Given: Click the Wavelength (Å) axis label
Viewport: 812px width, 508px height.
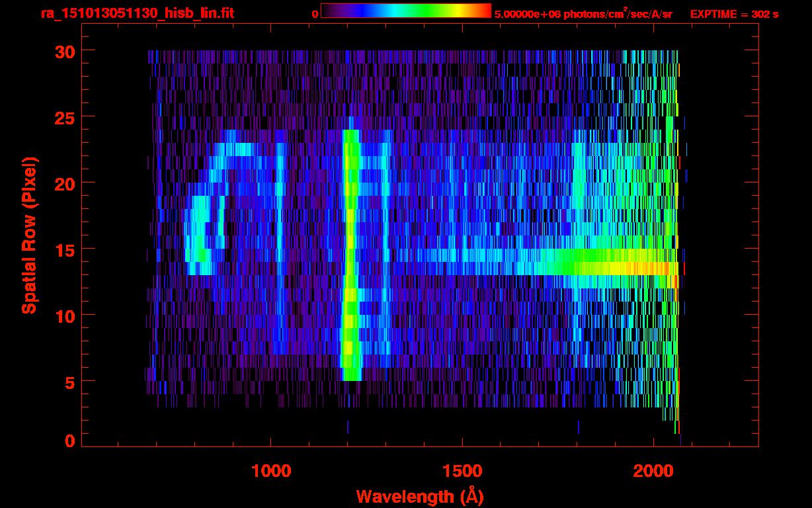Looking at the screenshot, I should point(416,495).
